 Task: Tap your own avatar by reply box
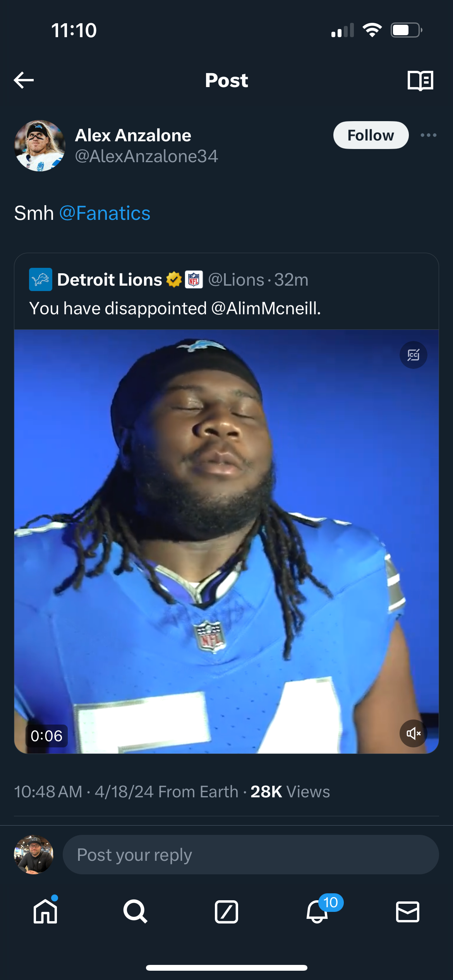pyautogui.click(x=34, y=855)
